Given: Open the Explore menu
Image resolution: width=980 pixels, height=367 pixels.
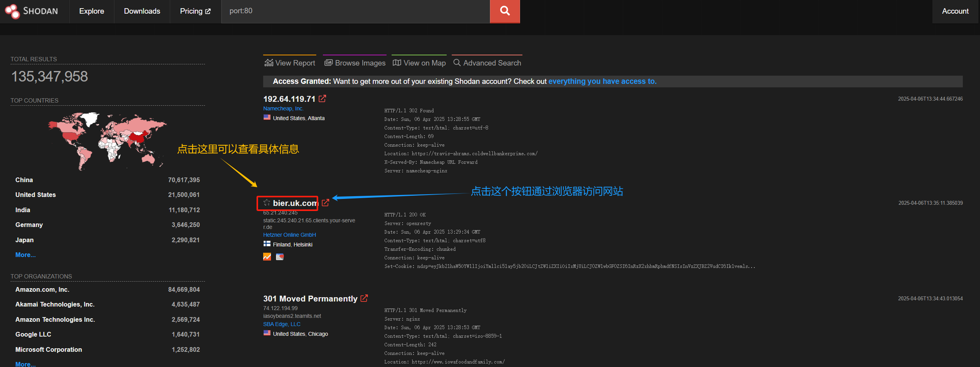Looking at the screenshot, I should point(92,11).
